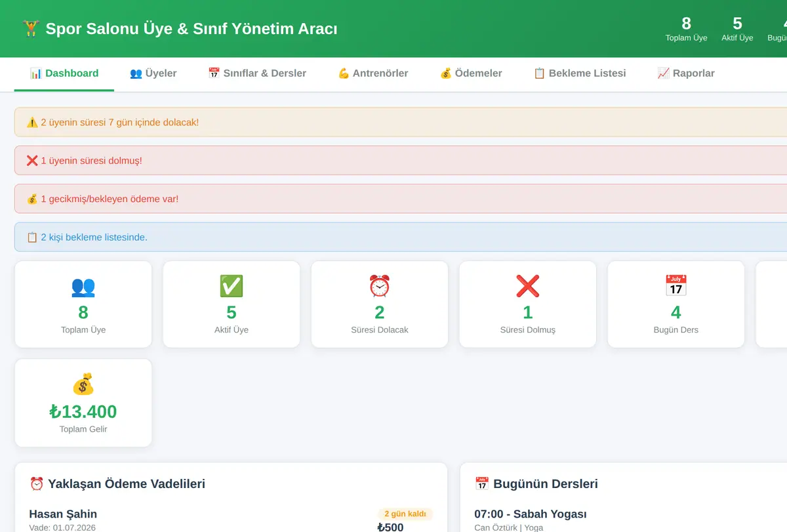Viewport: 787px width, 532px height.
Task: Click the '1 üyenin süresi dolmuş!' alert
Action: [401, 160]
